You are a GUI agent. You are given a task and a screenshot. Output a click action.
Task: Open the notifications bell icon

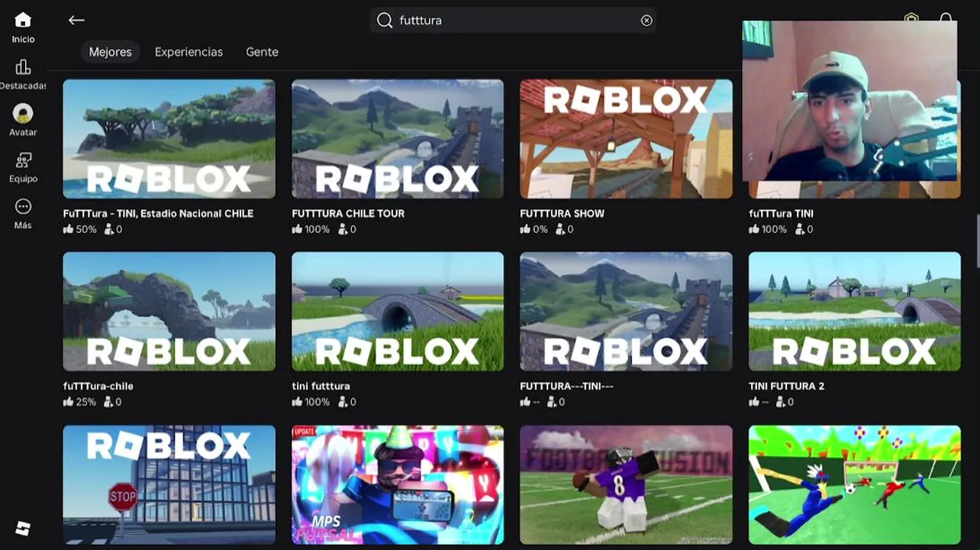click(x=946, y=17)
